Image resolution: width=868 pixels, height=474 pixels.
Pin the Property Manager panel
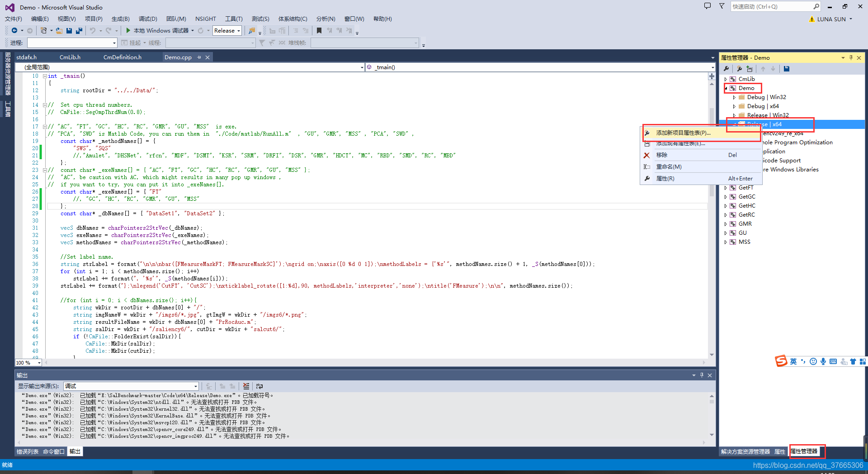[x=851, y=57]
